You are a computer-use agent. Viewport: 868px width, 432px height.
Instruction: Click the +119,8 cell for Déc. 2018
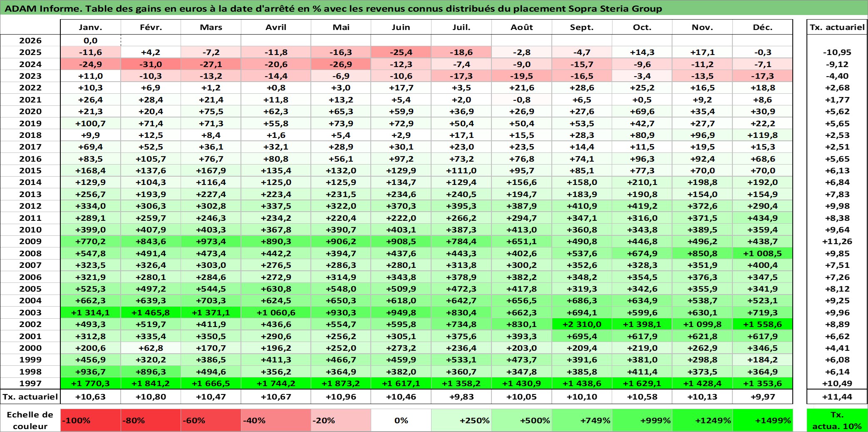tap(763, 135)
